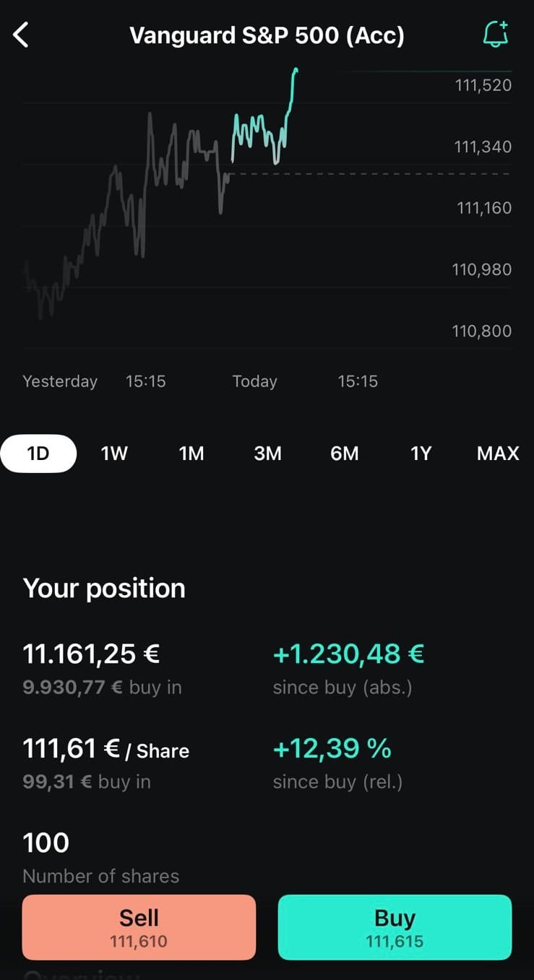The height and width of the screenshot is (980, 534).
Task: Switch chart to 1M range
Action: (191, 454)
